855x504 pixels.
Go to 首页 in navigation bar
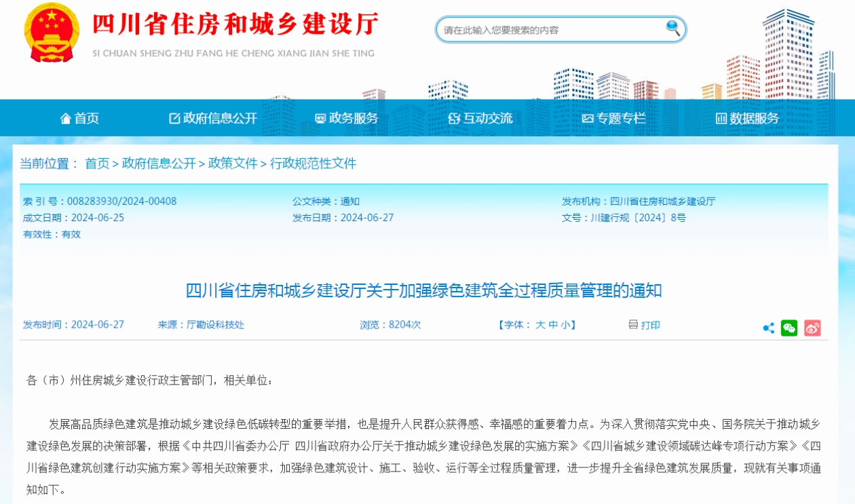pyautogui.click(x=80, y=119)
